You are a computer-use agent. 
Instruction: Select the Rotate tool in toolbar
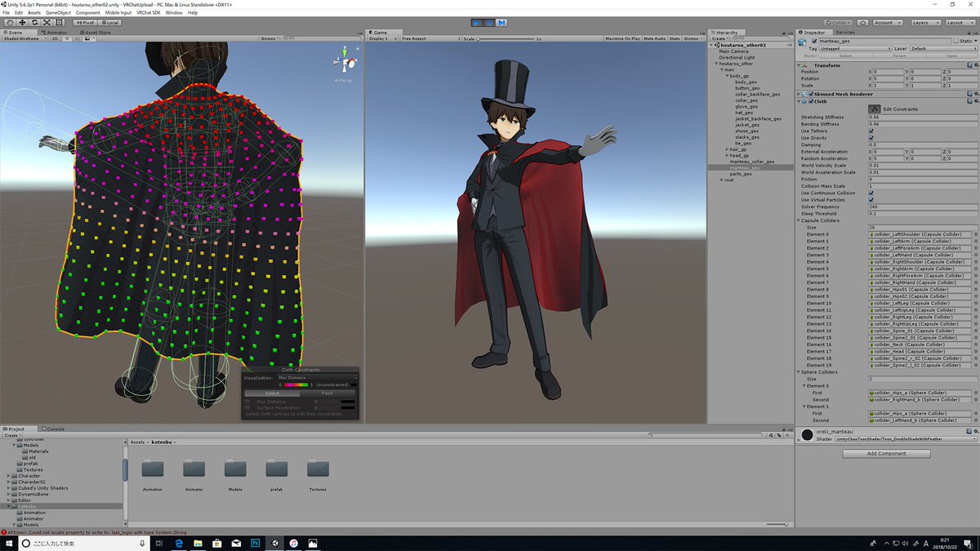point(34,22)
